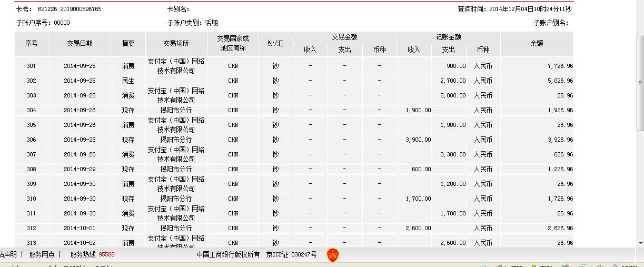This screenshot has height=267, width=644.
Task: Click balance 3,926.96 in row 306
Action: 560,140
